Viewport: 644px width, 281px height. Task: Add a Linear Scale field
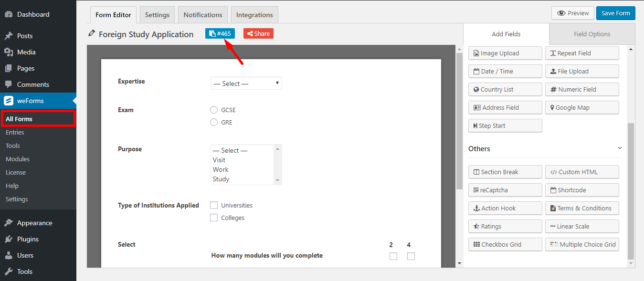click(581, 226)
